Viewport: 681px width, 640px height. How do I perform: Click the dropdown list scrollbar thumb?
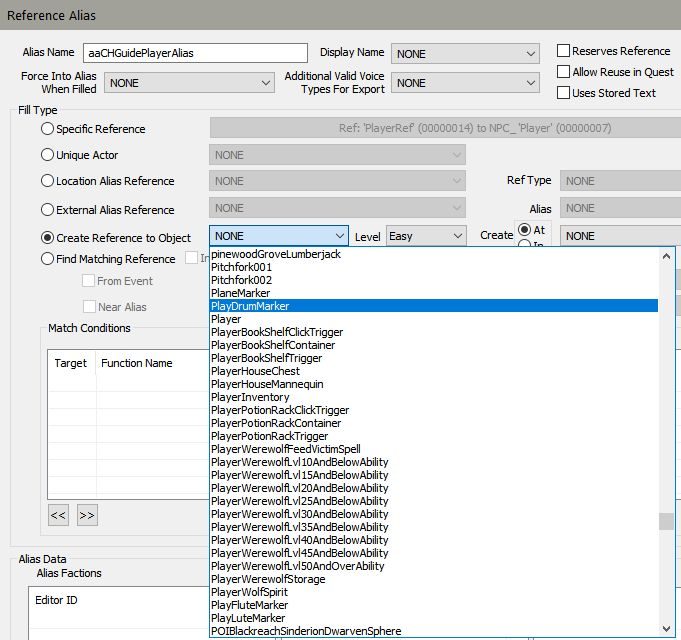666,521
